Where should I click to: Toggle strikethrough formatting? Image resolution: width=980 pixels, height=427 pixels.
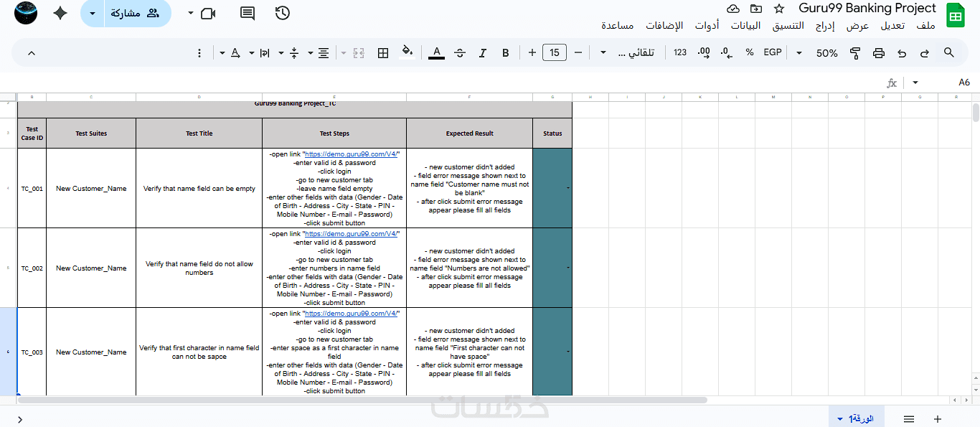tap(460, 52)
